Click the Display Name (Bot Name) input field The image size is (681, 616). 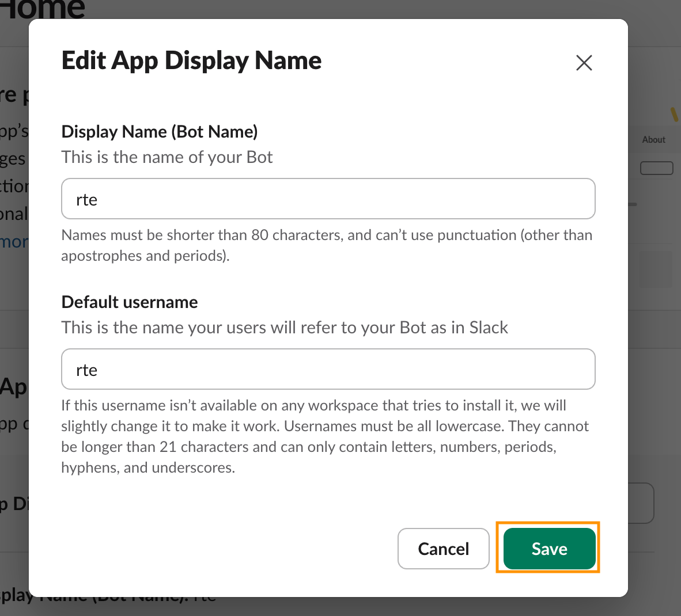tap(328, 199)
